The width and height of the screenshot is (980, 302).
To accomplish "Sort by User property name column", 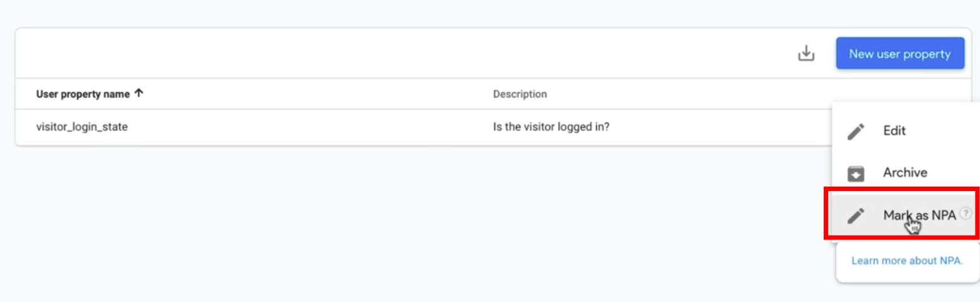I will click(83, 94).
